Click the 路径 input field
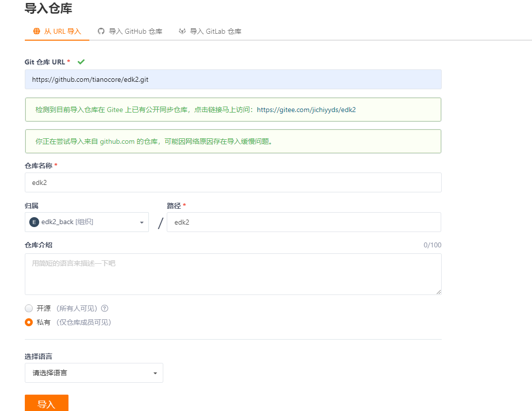 [304, 222]
